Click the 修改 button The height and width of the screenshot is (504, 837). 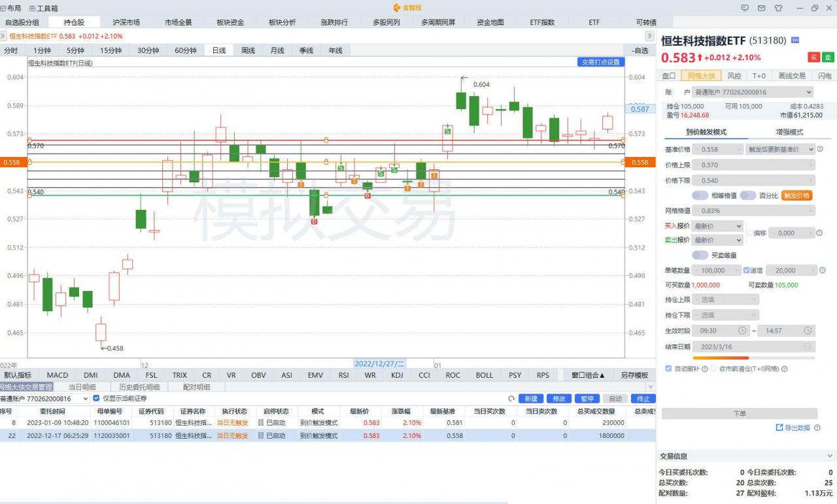click(558, 399)
